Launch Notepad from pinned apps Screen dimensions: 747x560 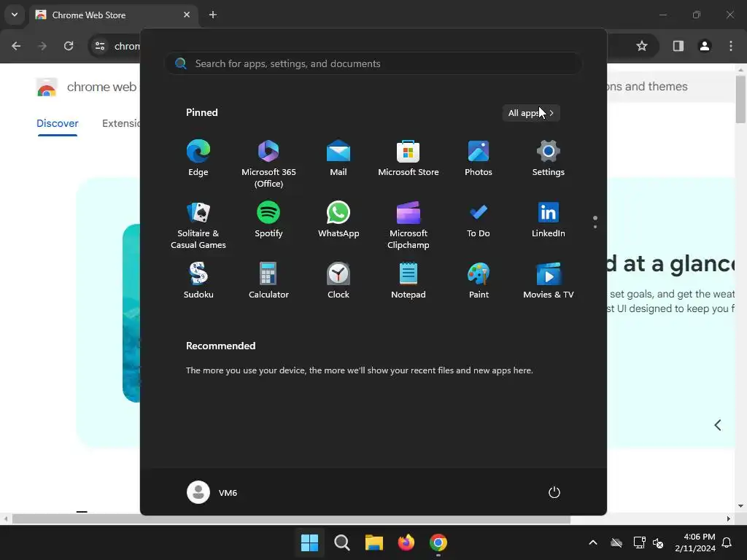(x=409, y=281)
